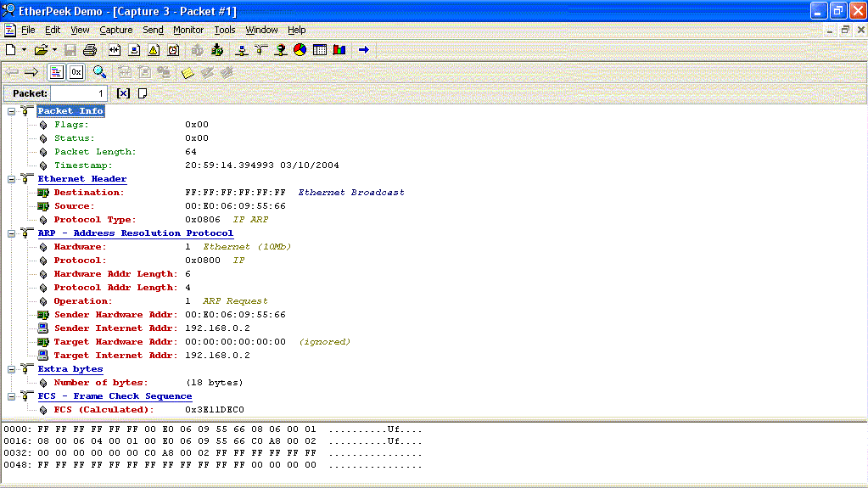Click the [x] icon beside packet number

tap(123, 93)
